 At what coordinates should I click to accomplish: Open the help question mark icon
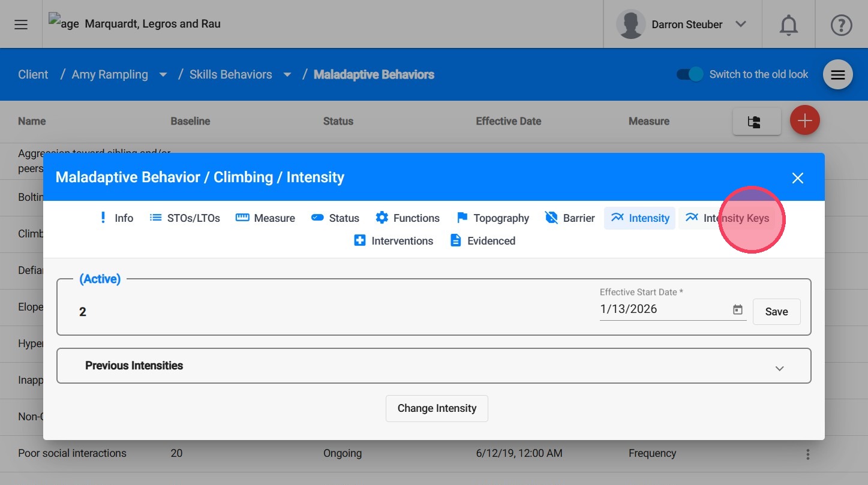[841, 25]
